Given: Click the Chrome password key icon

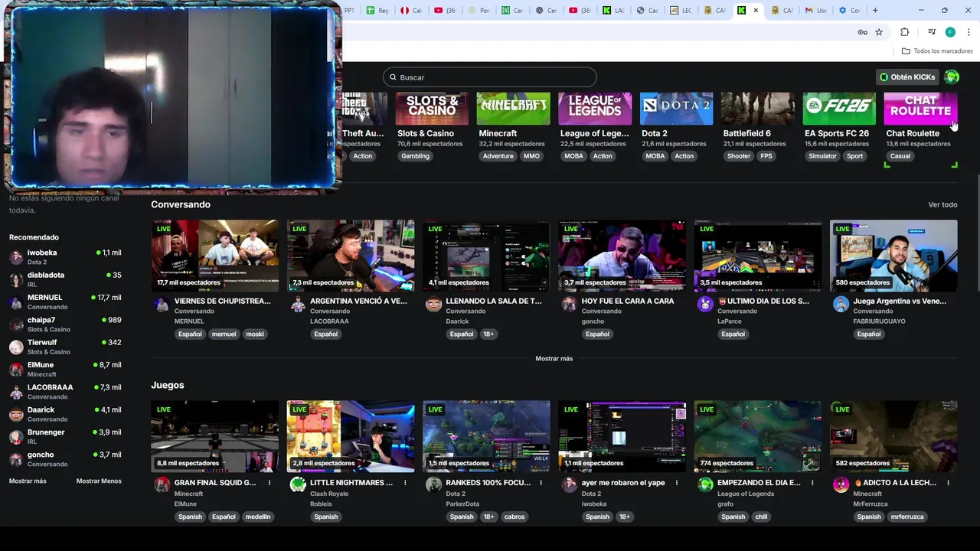Looking at the screenshot, I should click(x=862, y=32).
